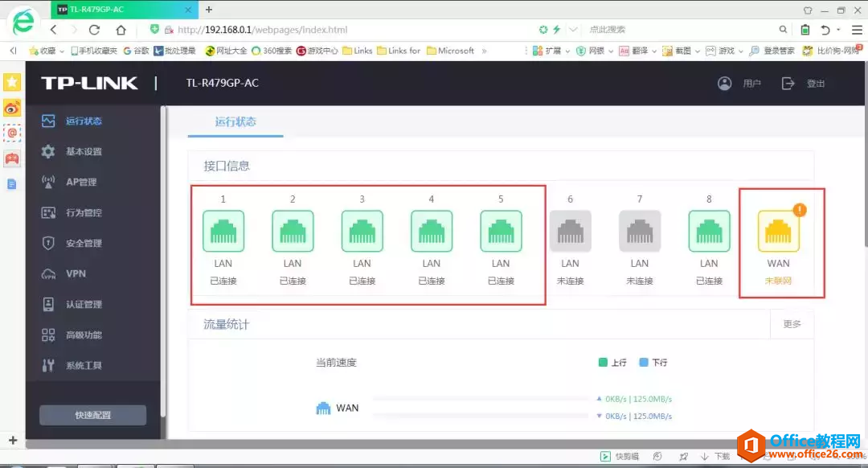Click the 登录管家 toolbar item
The width and height of the screenshot is (868, 468).
click(x=772, y=51)
